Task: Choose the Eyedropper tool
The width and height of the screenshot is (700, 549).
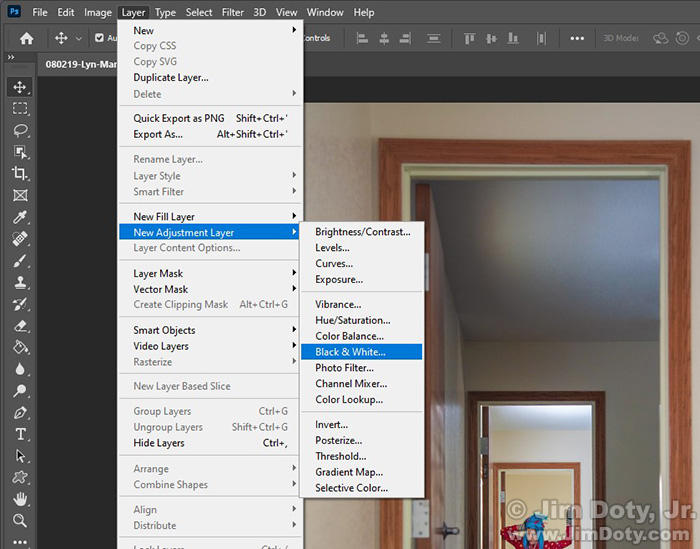Action: click(20, 218)
